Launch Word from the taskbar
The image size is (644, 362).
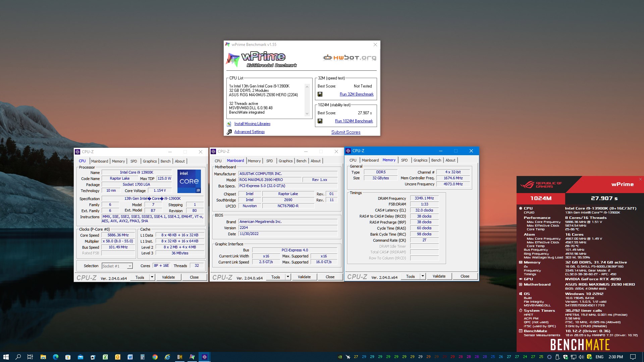coord(130,357)
